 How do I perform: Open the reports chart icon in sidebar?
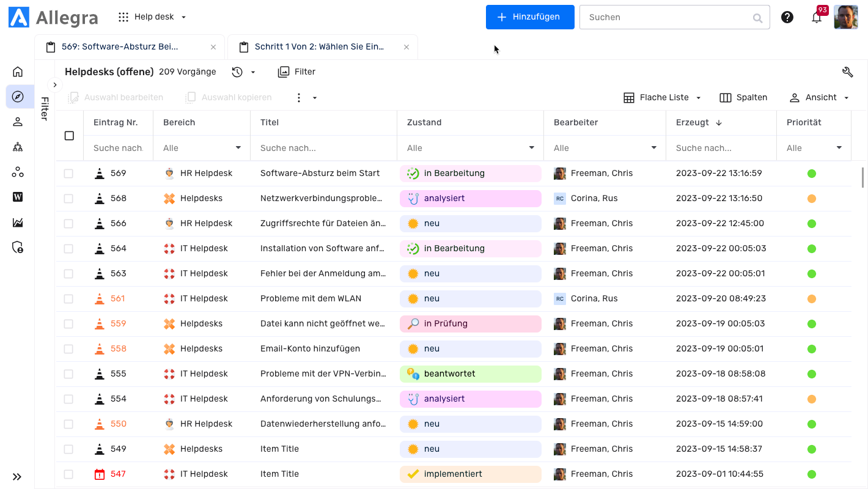18,222
